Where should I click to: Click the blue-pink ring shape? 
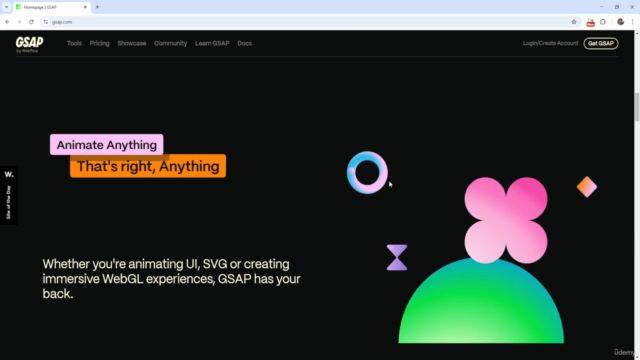[367, 173]
